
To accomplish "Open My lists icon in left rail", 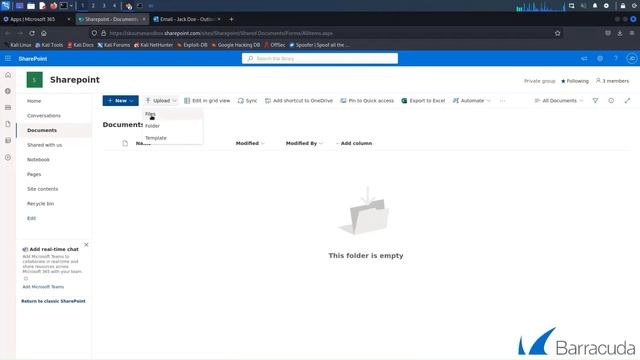I will (x=8, y=140).
